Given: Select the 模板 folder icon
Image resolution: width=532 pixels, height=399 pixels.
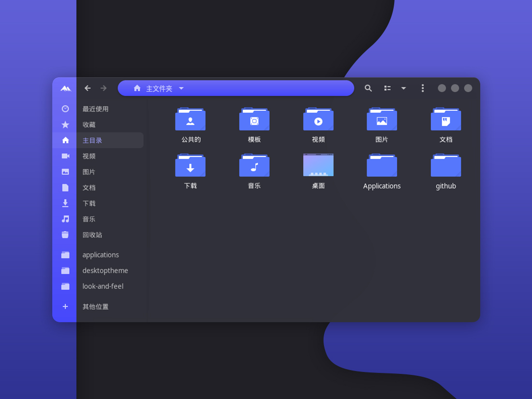Looking at the screenshot, I should [254, 119].
